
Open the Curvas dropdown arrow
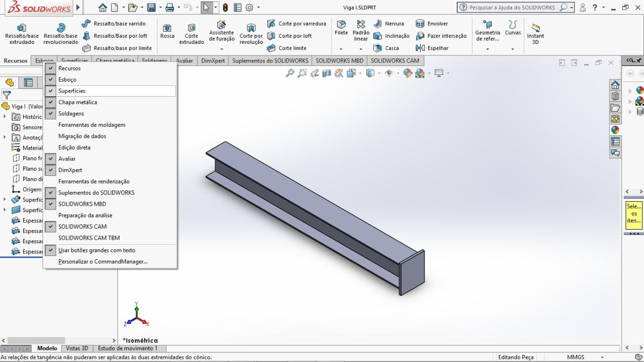coord(513,49)
